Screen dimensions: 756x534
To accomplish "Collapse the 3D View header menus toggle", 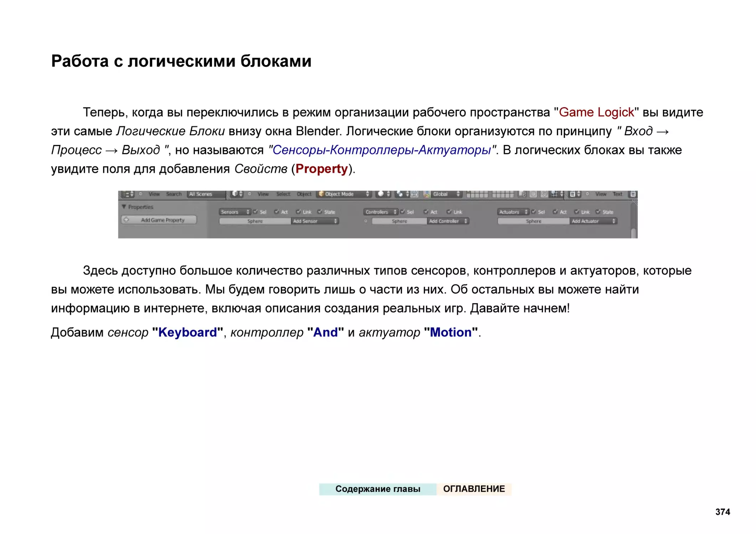I will coord(250,194).
